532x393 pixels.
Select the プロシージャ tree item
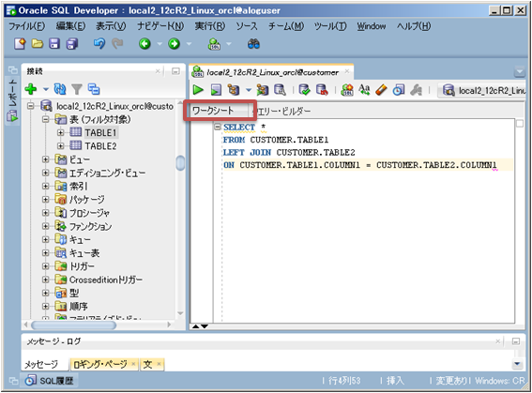[89, 213]
